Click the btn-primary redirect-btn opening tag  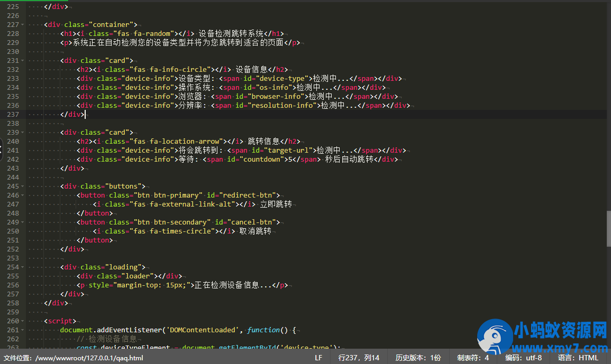tap(178, 195)
